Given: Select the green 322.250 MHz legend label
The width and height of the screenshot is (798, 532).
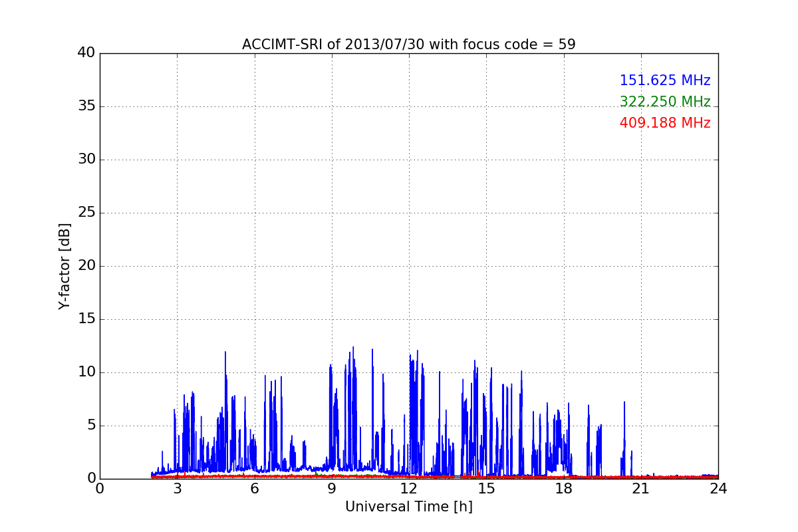Looking at the screenshot, I should [x=665, y=102].
